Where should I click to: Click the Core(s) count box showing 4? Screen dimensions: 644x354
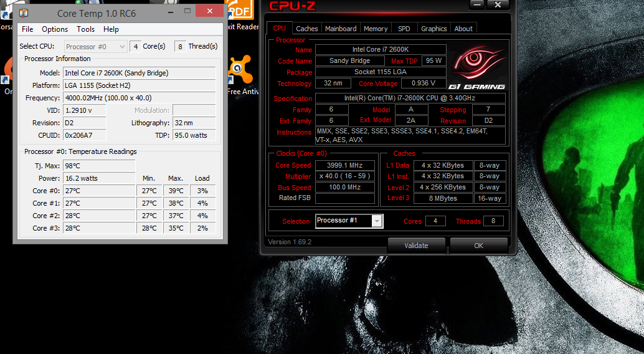point(136,47)
